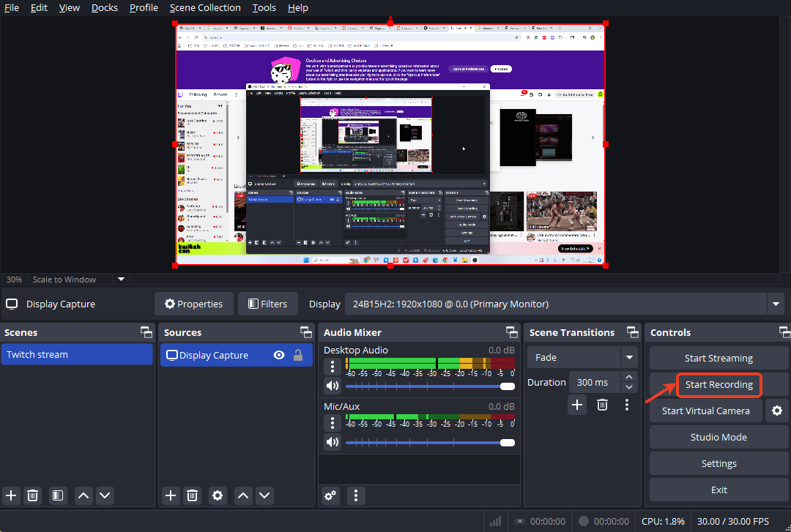Image resolution: width=791 pixels, height=532 pixels.
Task: Open the Tools menu
Action: click(264, 7)
